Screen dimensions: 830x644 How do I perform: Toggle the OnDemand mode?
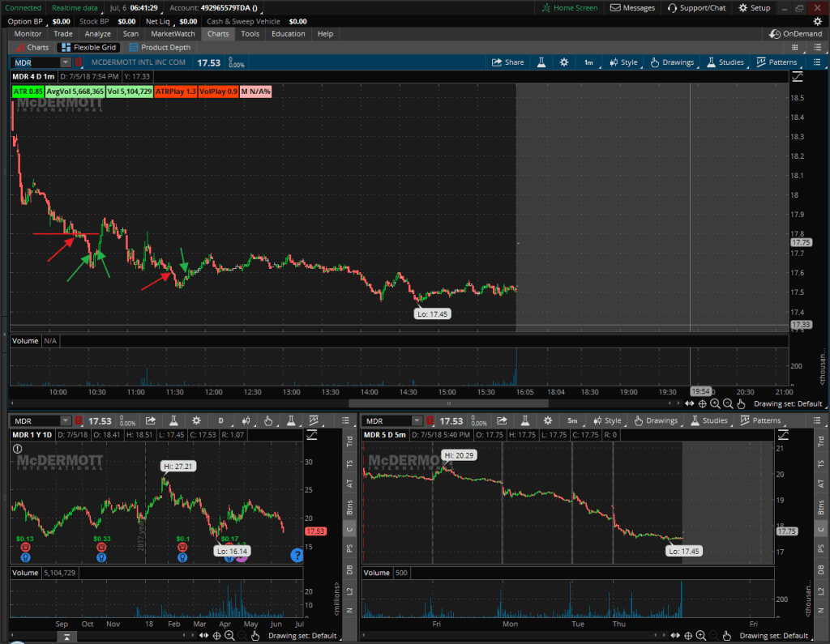tap(795, 34)
